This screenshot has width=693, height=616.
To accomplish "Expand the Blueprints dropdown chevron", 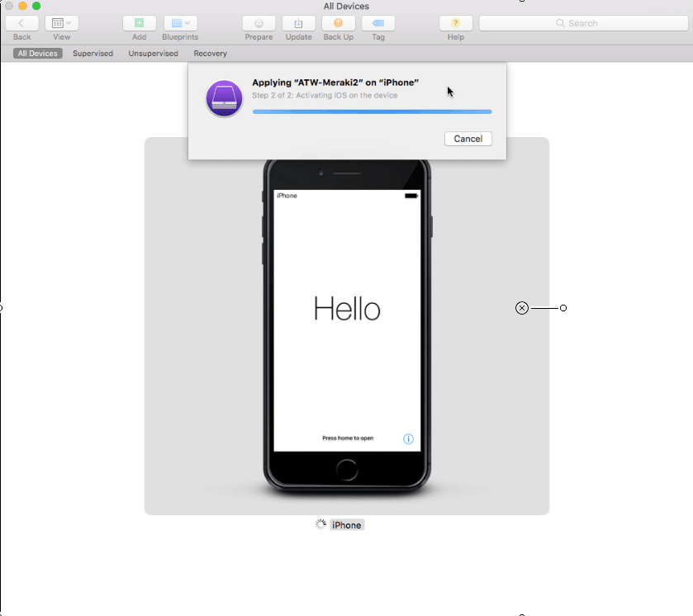I will coord(187,23).
